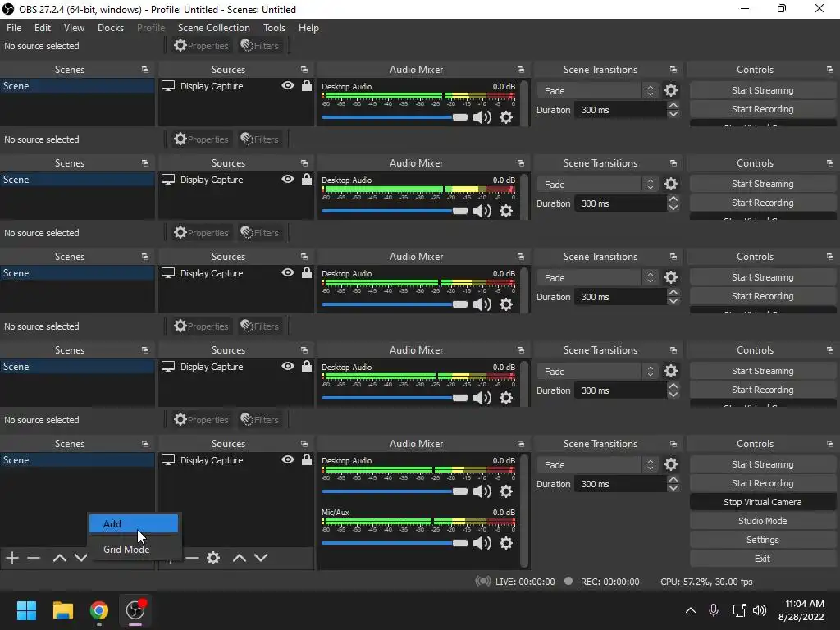Click Start Recording just above Stop Virtual Camera
840x630 pixels.
tap(762, 483)
